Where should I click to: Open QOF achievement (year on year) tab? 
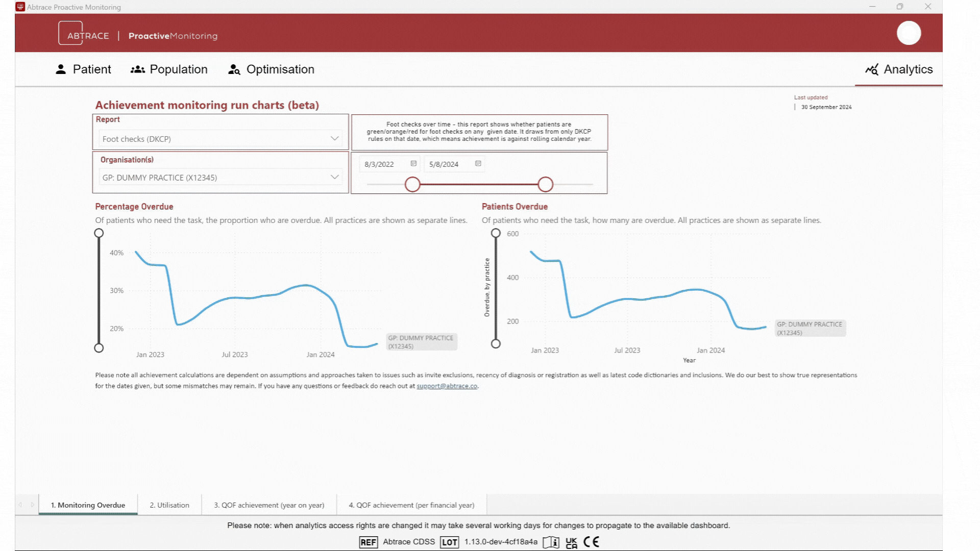tap(269, 505)
